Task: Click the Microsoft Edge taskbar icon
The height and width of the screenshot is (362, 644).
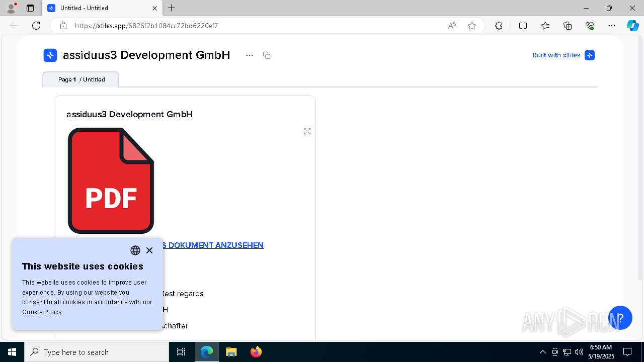Action: pyautogui.click(x=207, y=352)
